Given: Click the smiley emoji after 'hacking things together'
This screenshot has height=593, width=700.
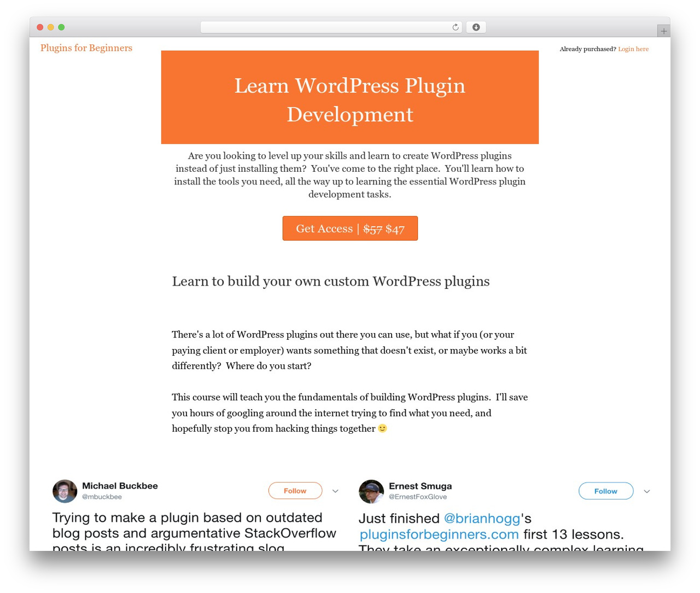Looking at the screenshot, I should (383, 428).
